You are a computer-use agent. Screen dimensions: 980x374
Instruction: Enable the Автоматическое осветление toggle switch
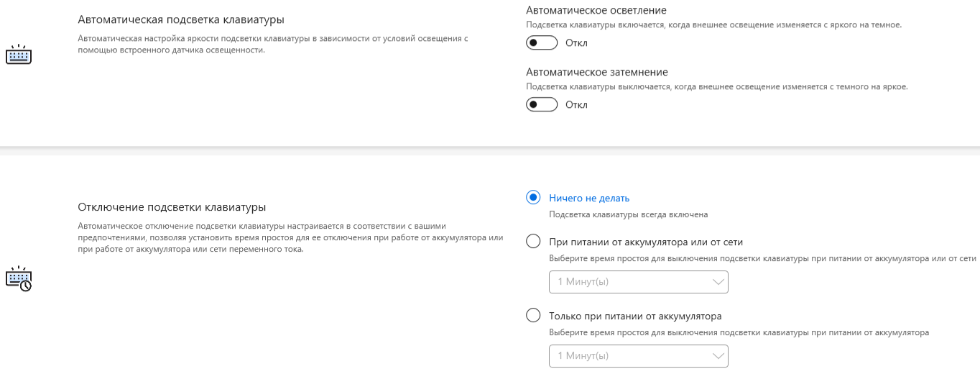click(542, 42)
